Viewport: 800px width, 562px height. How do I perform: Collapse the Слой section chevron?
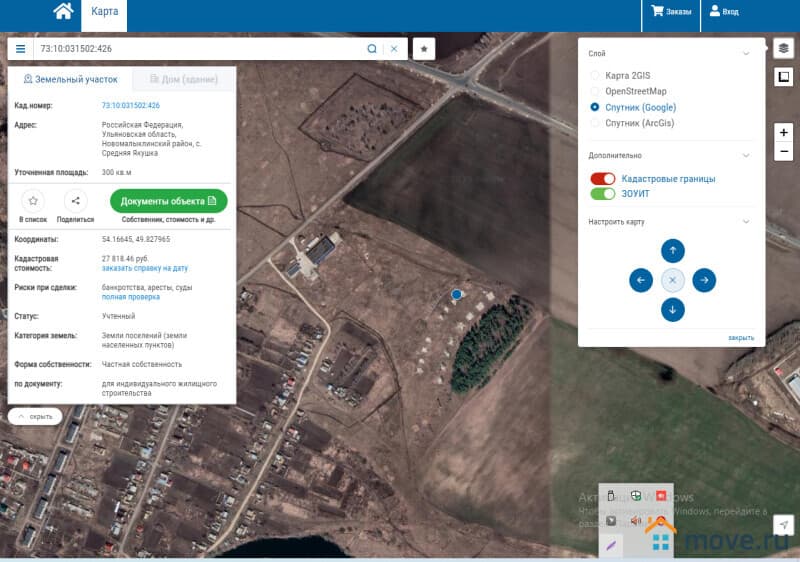745,54
